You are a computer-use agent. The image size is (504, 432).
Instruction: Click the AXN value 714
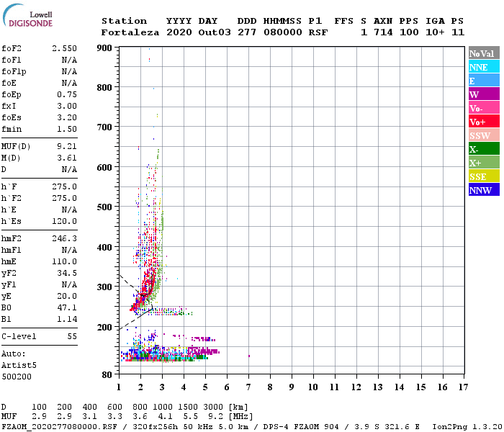click(x=383, y=32)
